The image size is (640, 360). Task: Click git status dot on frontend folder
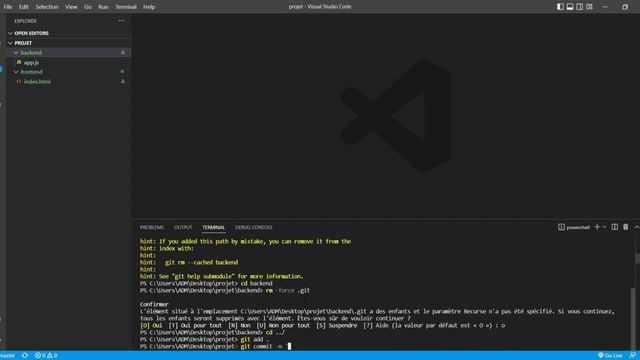(122, 72)
